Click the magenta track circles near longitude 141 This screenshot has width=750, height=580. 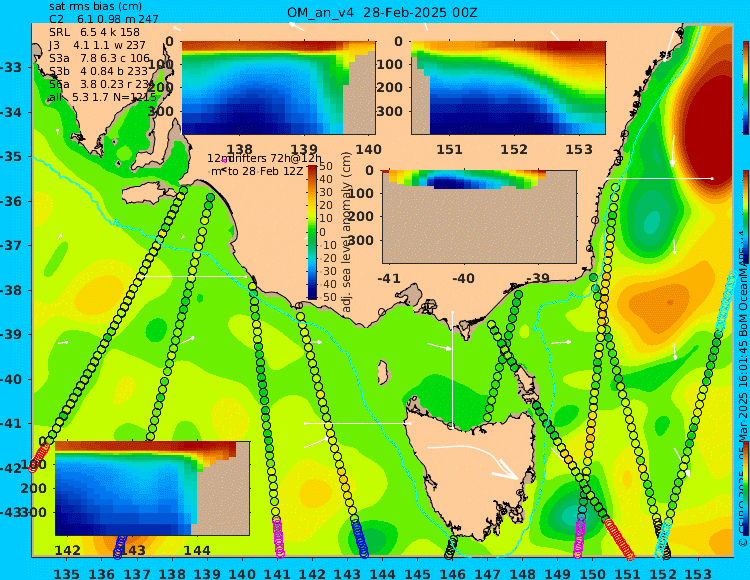278,538
